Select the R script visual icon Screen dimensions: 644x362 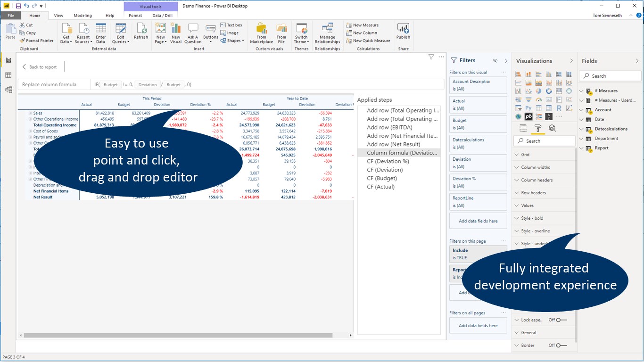point(559,108)
